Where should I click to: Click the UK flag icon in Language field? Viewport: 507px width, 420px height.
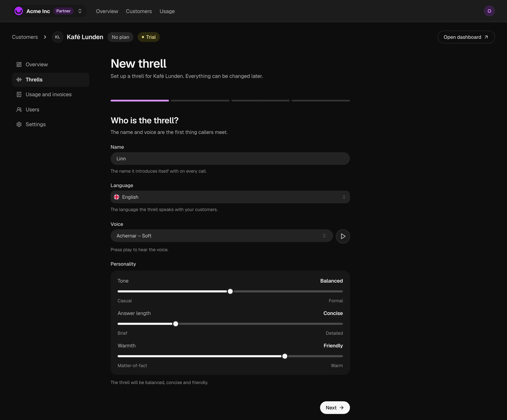point(116,197)
